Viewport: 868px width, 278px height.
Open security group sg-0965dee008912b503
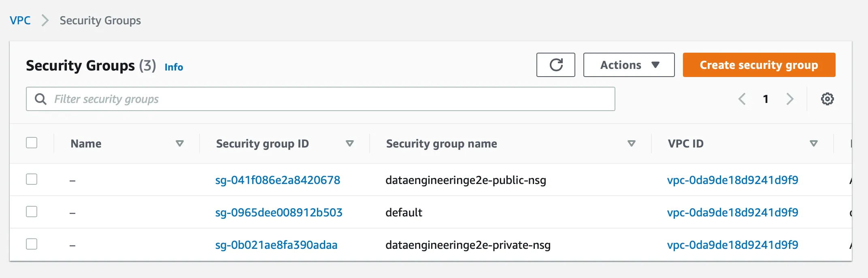tap(279, 212)
